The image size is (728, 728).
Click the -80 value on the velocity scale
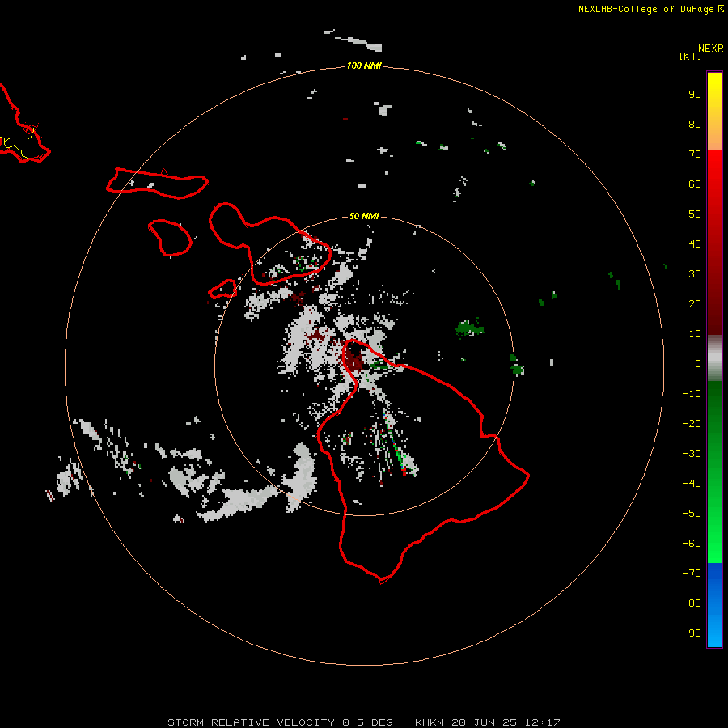pos(692,603)
